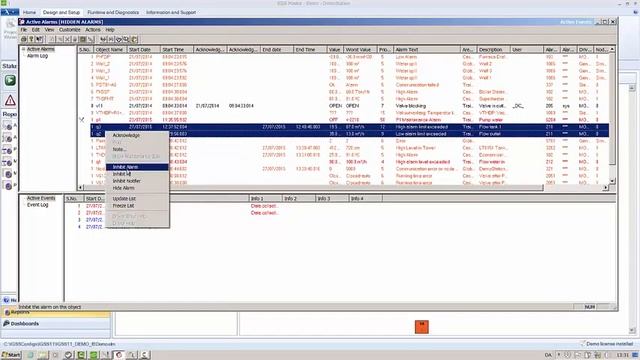640x360 pixels.
Task: Open the Actions menu
Action: pos(93,30)
